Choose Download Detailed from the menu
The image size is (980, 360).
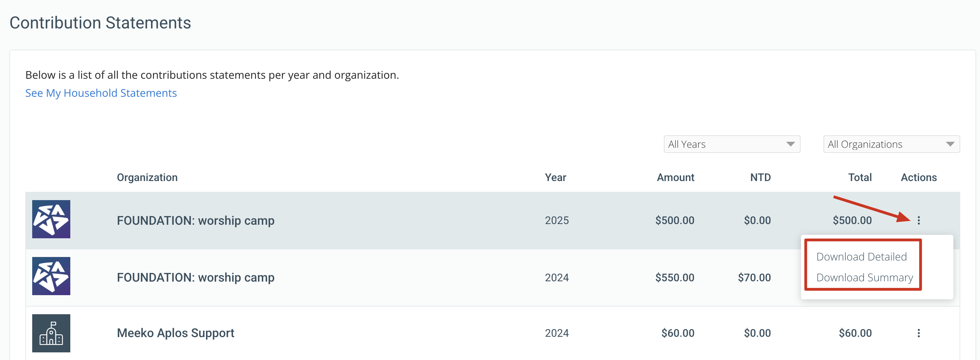coord(861,257)
